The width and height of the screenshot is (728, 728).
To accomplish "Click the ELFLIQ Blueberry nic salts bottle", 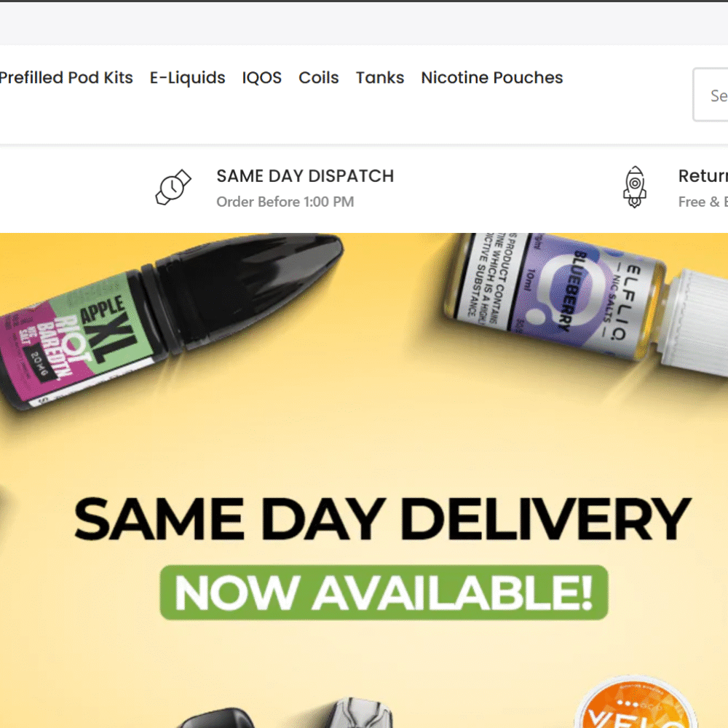I will [x=585, y=302].
